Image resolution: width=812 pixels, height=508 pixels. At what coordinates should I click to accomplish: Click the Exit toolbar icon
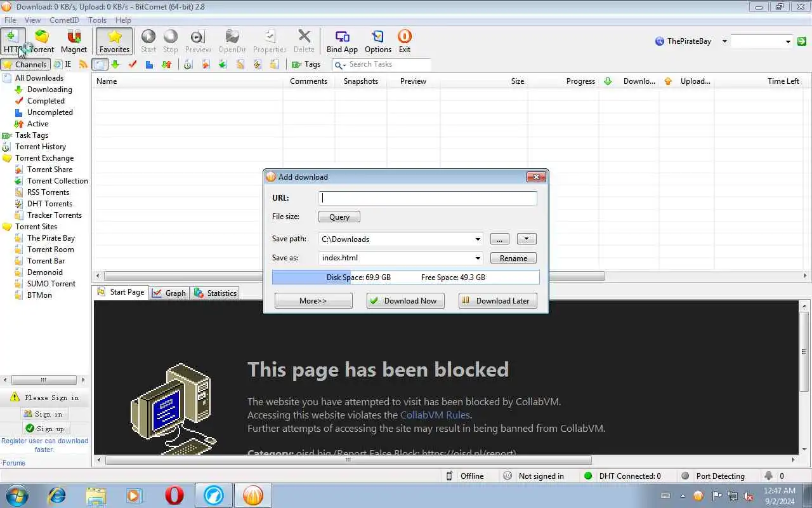(x=405, y=41)
